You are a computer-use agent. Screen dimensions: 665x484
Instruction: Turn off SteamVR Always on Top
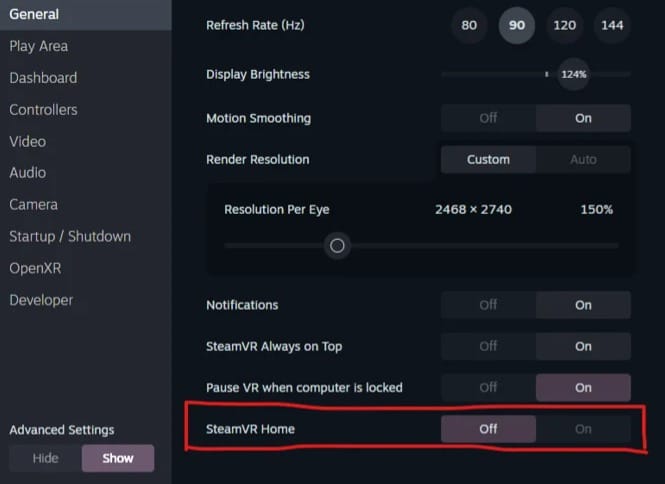point(488,346)
